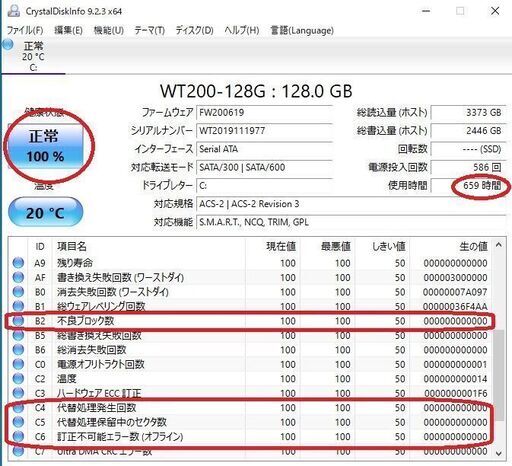The width and height of the screenshot is (512, 466).
Task: Click the status orb for B6 総消去失敗回数
Action: (x=18, y=350)
